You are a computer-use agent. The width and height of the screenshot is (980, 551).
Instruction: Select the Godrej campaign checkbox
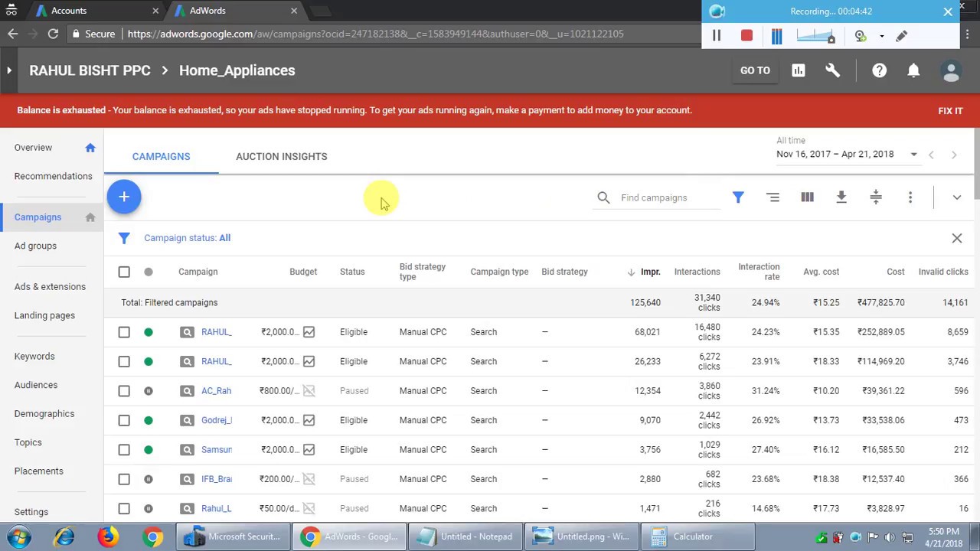tap(124, 420)
